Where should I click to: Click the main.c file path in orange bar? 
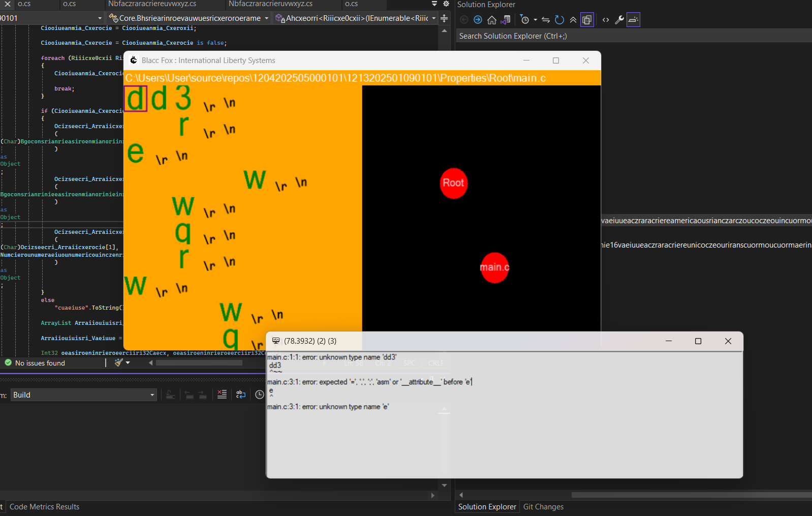click(335, 78)
